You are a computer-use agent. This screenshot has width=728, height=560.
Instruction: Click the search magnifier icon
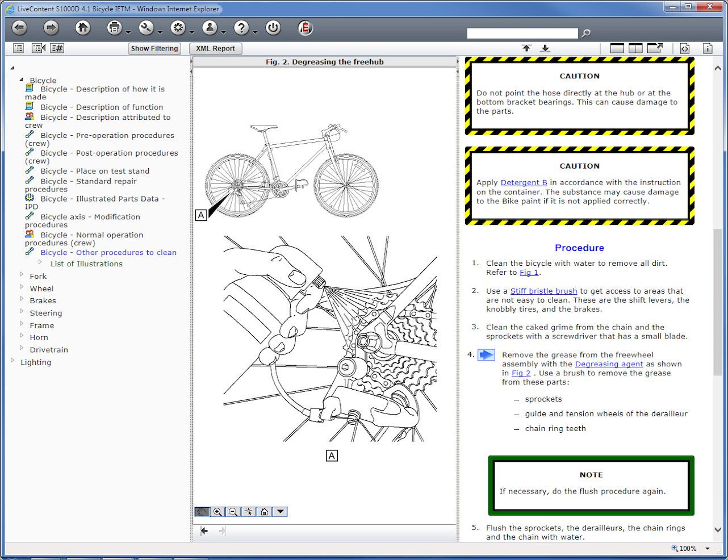[586, 34]
